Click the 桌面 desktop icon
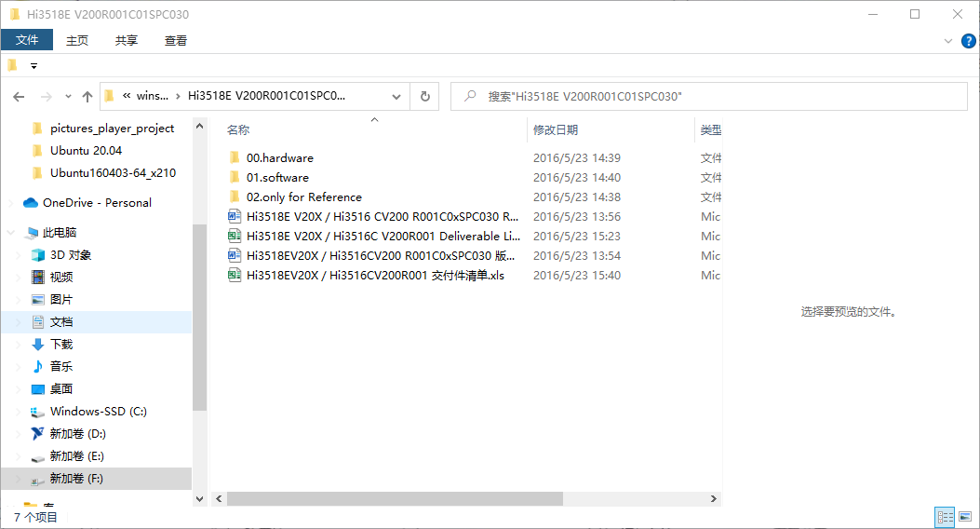Viewport: 980px width, 529px height. (x=38, y=389)
